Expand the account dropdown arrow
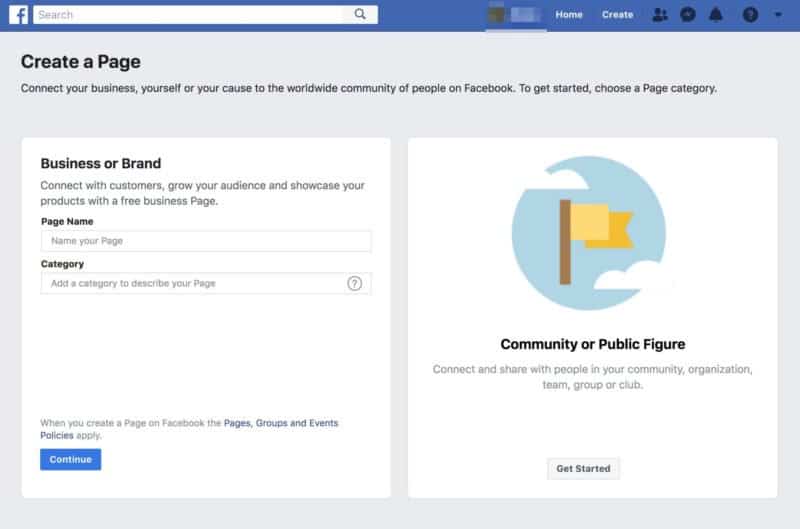The width and height of the screenshot is (800, 529). click(x=778, y=15)
